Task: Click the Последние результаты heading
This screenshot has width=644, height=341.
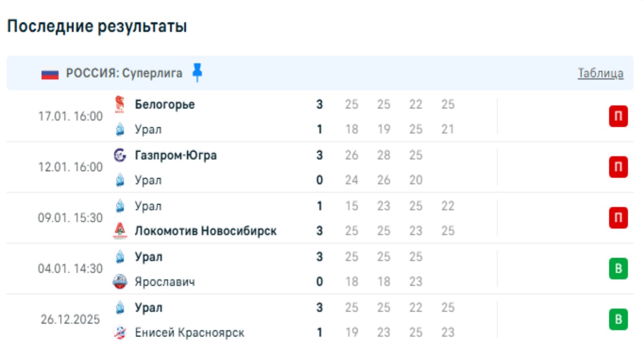Action: pyautogui.click(x=97, y=26)
